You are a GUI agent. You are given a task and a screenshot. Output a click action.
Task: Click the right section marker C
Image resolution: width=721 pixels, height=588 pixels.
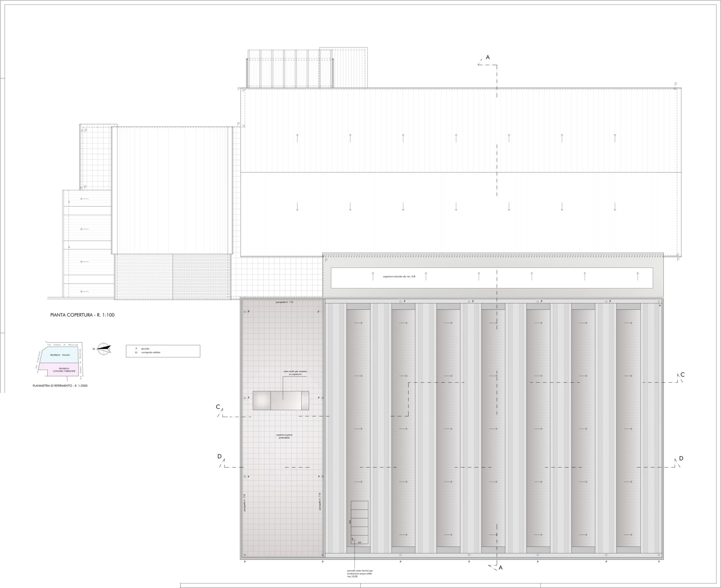pos(682,375)
